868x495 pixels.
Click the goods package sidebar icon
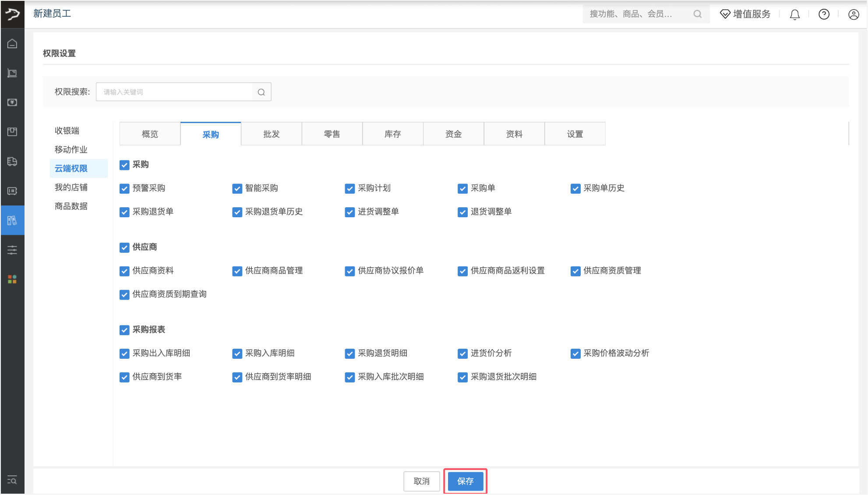click(x=12, y=132)
